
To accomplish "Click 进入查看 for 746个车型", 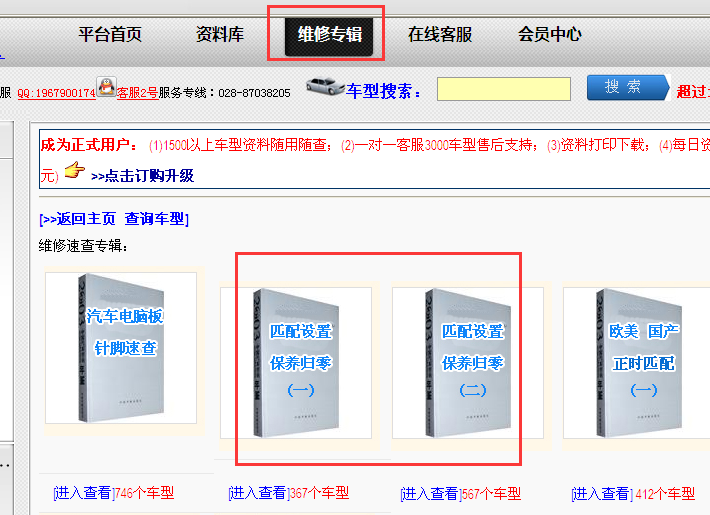I will tap(82, 493).
